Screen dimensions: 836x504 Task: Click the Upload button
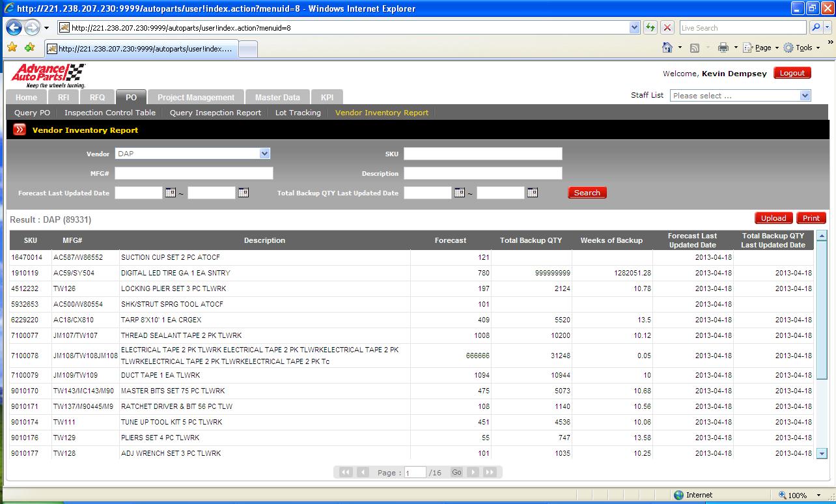(x=773, y=218)
